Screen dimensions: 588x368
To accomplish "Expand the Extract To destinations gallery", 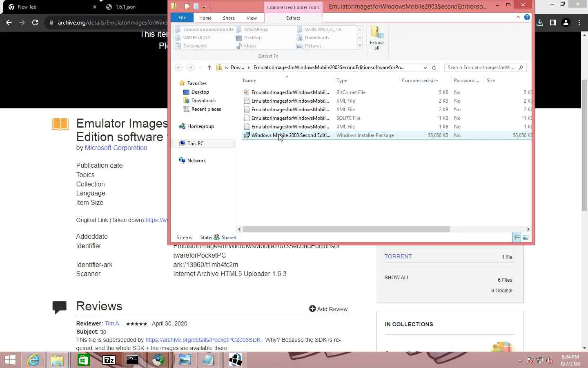I will tap(360, 46).
